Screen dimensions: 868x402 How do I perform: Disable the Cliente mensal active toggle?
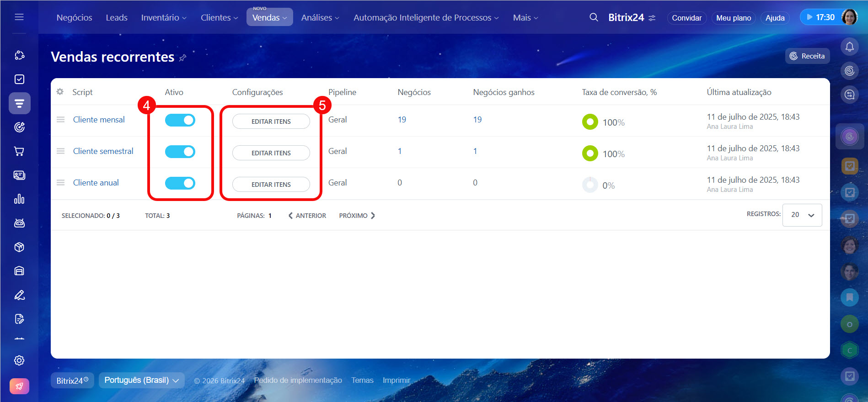180,120
